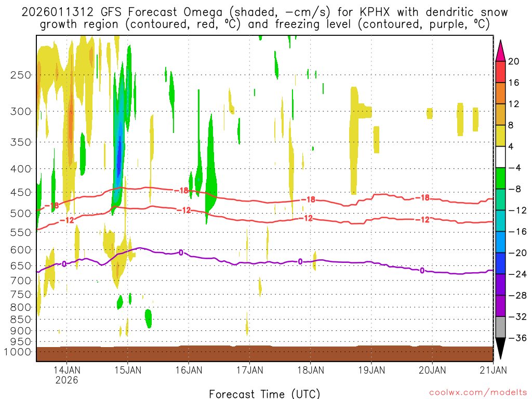Click the Forecast Time (UTC) axis title
532x399 pixels.
[x=264, y=394]
